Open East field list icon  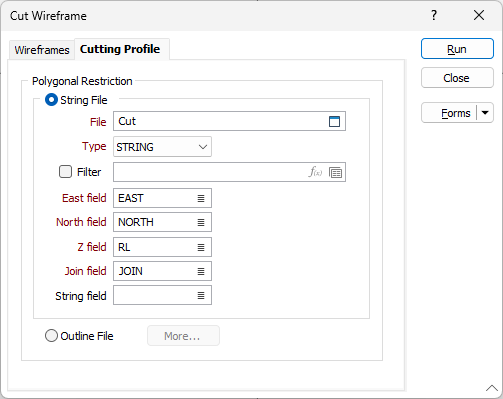(x=201, y=198)
